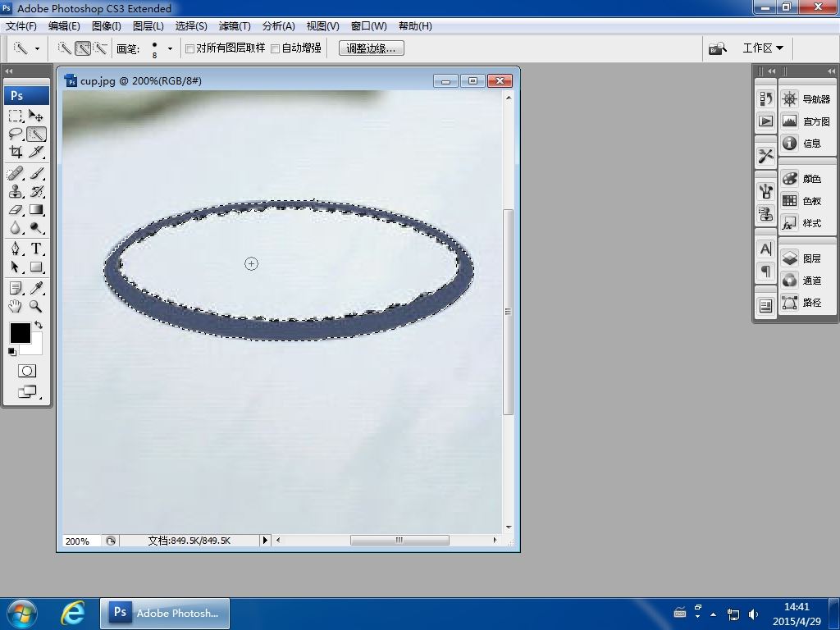Open the 颜色 panel
The image size is (840, 630).
tap(806, 178)
